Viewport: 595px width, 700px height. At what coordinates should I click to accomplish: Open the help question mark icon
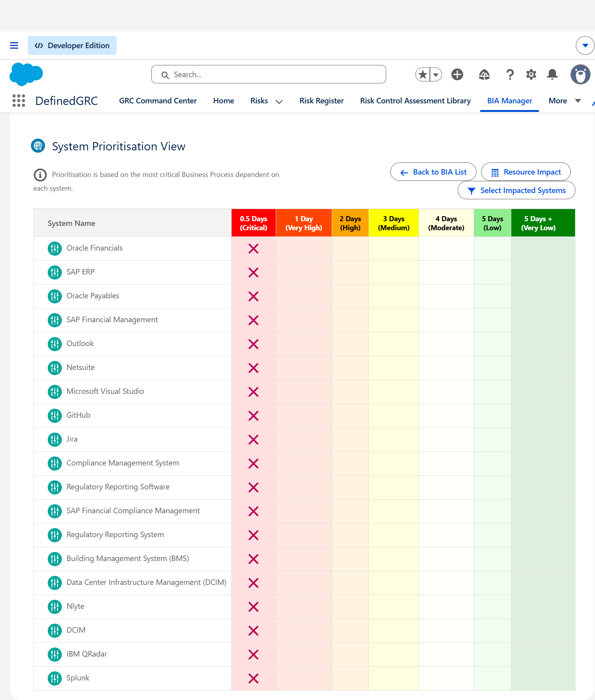point(510,74)
